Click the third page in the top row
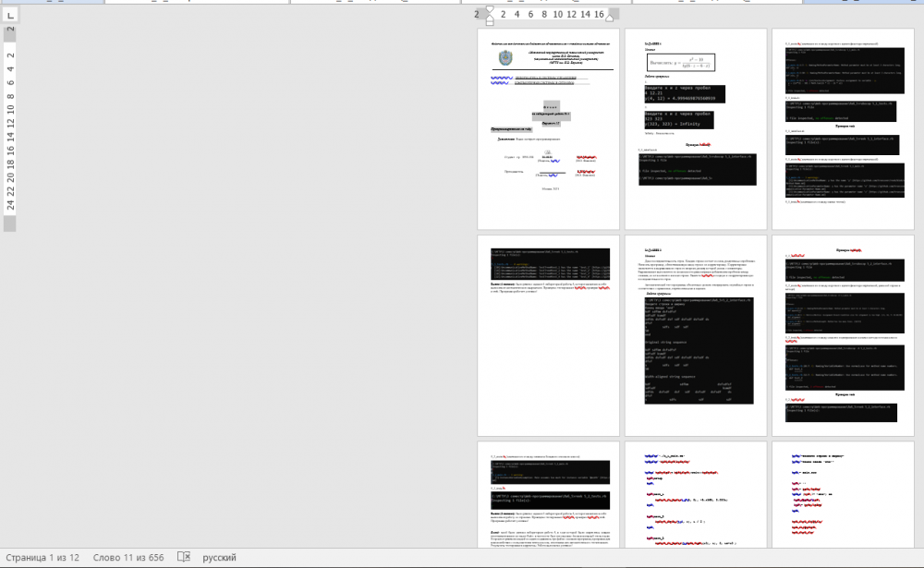 click(x=843, y=129)
